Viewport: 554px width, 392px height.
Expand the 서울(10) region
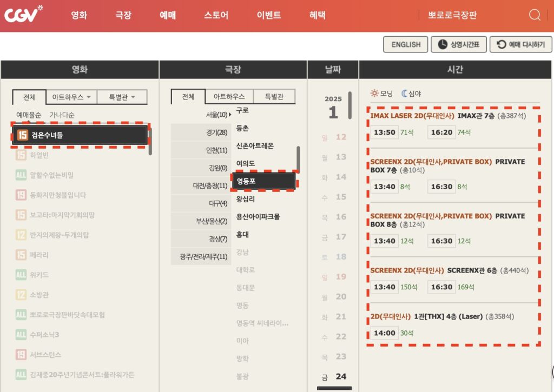point(201,115)
